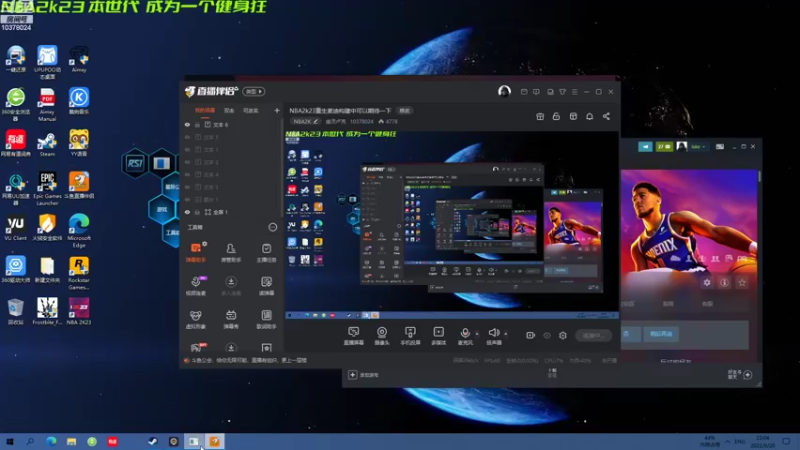Viewport: 800px width, 450px height.
Task: Click the mail message icon in title bar
Action: point(524,92)
